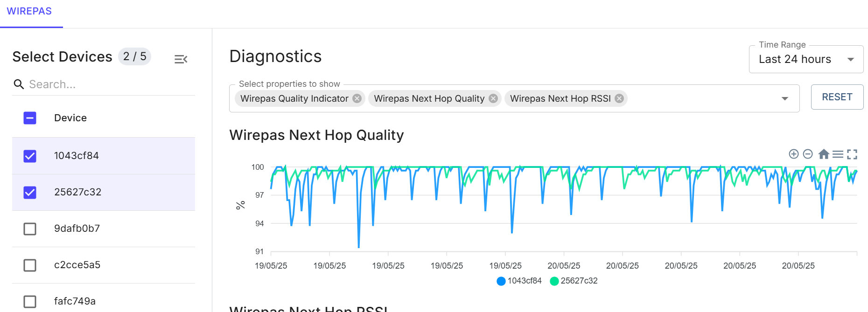Zoom in on the chart
This screenshot has height=312, width=868.
[x=793, y=154]
